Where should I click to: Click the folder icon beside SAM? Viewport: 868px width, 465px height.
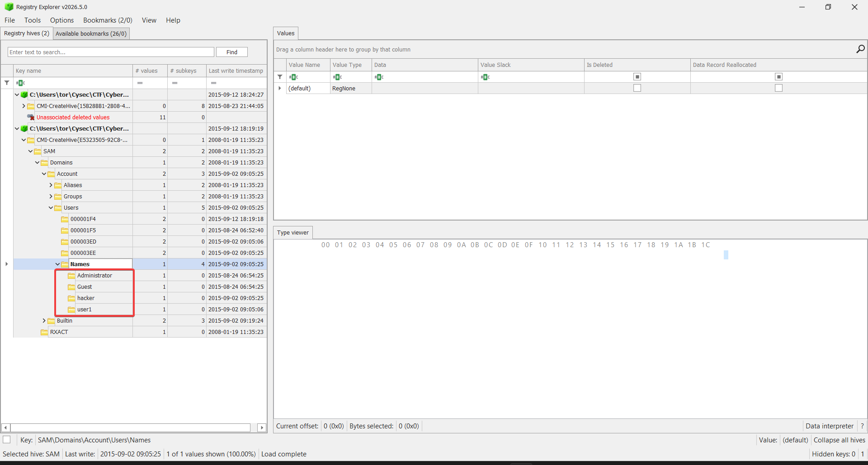click(x=38, y=151)
